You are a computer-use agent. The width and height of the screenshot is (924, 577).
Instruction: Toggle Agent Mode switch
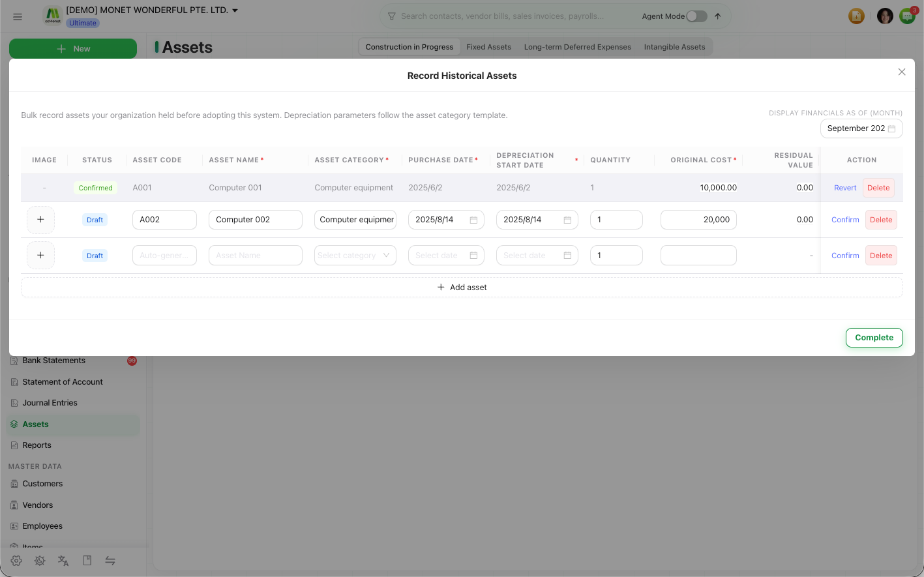coord(696,16)
